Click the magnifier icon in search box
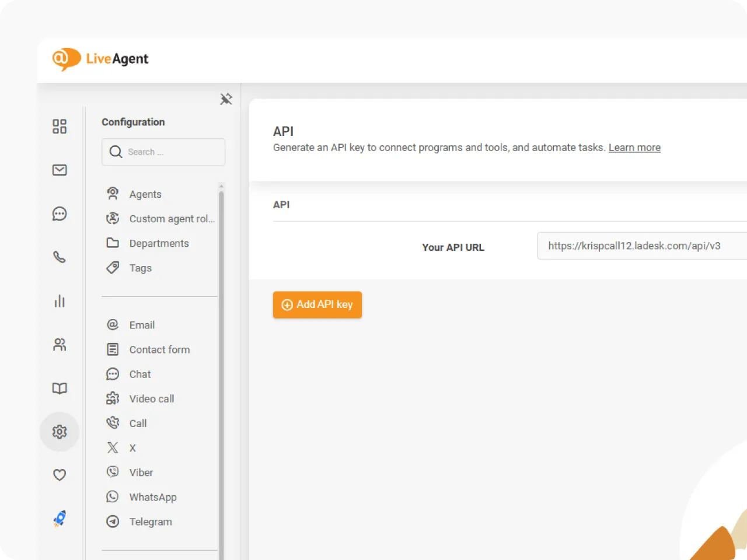The height and width of the screenshot is (560, 747). [116, 152]
